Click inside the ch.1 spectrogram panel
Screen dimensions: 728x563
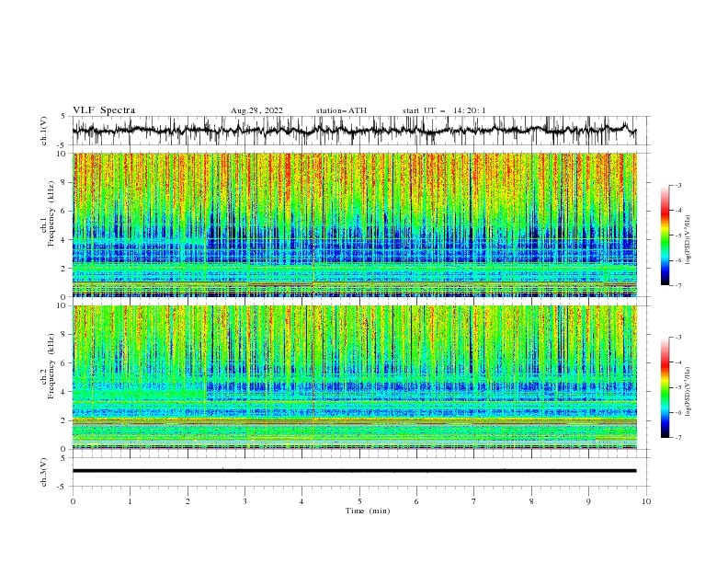[355, 224]
